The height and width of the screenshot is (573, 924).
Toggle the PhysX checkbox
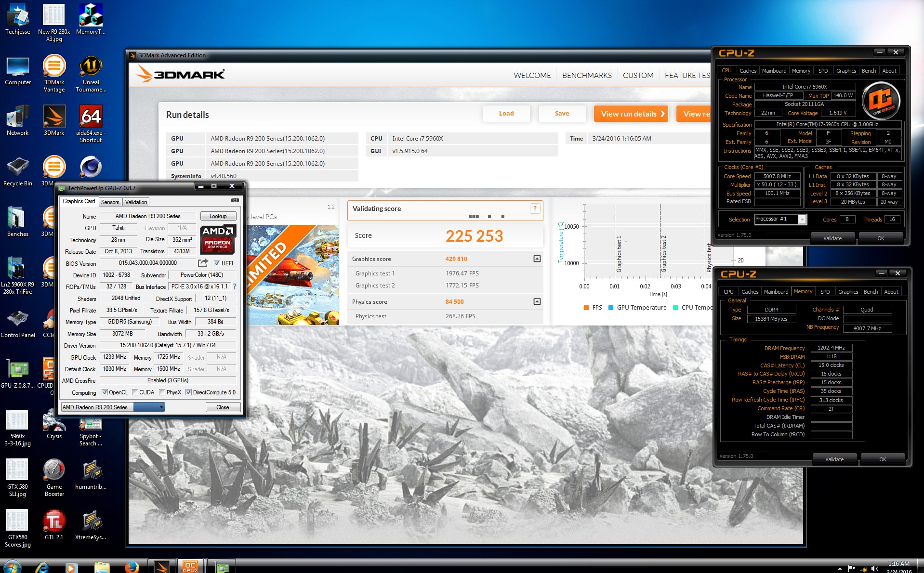point(162,392)
